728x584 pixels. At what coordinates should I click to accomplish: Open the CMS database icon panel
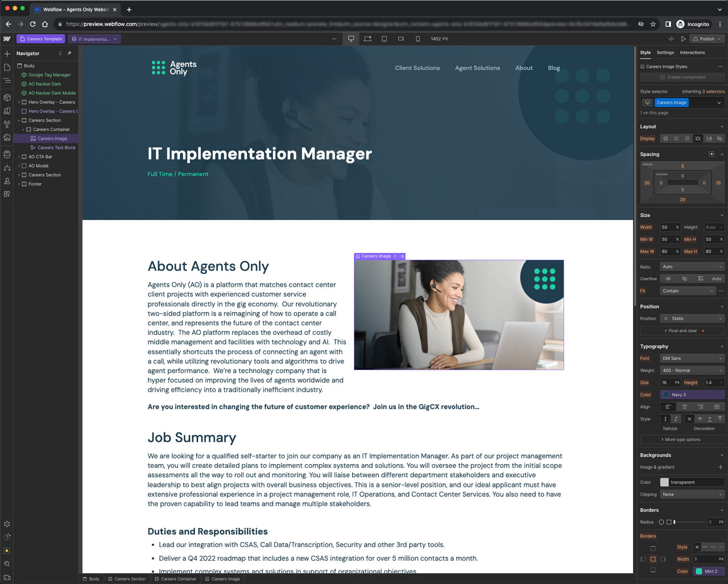(x=7, y=154)
